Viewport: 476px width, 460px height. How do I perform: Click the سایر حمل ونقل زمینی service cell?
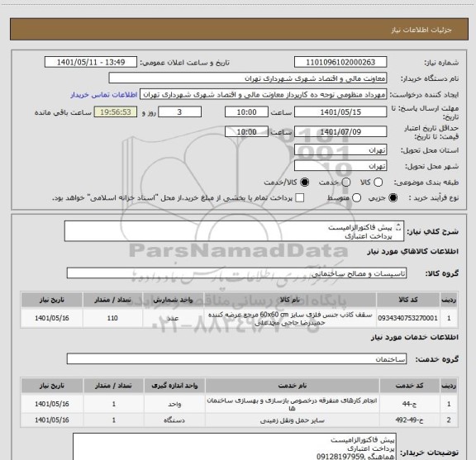(292, 420)
